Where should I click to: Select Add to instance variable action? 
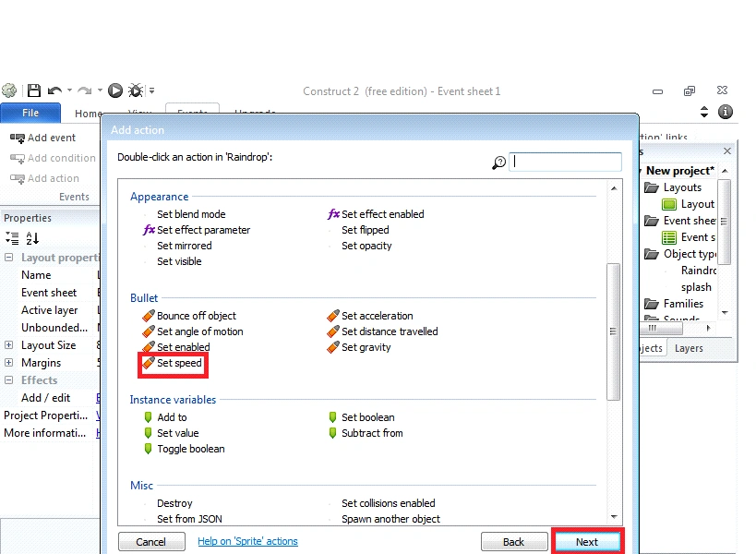[165, 417]
